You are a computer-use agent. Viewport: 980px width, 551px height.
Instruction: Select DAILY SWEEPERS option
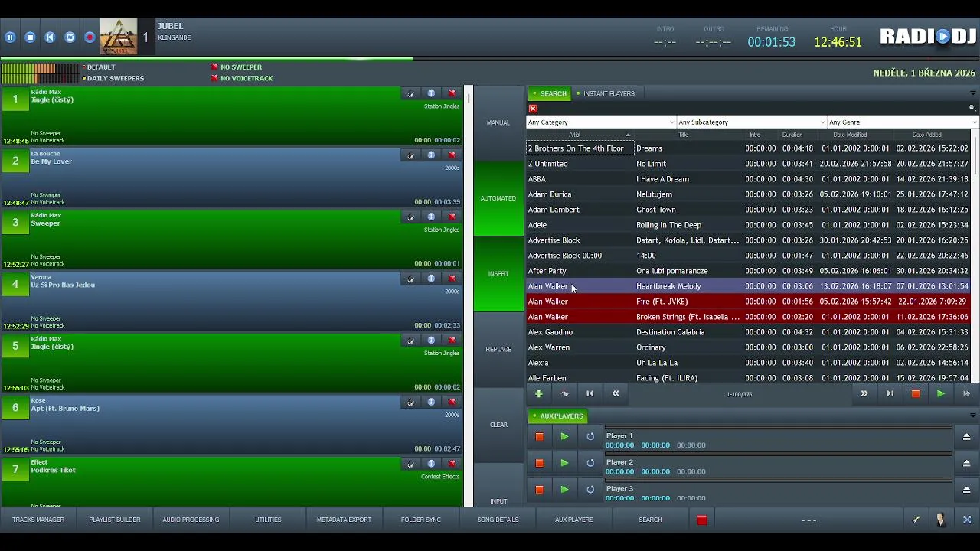(113, 78)
